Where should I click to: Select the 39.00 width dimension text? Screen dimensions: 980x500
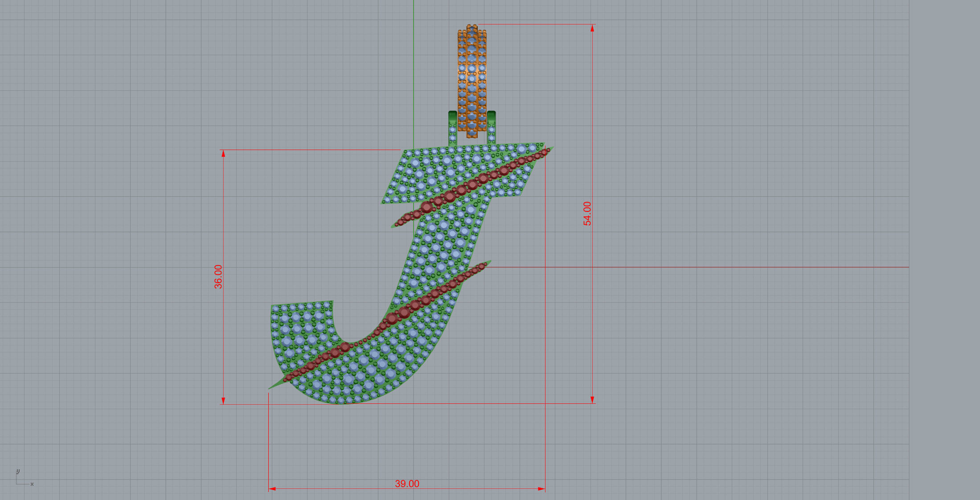pyautogui.click(x=407, y=484)
